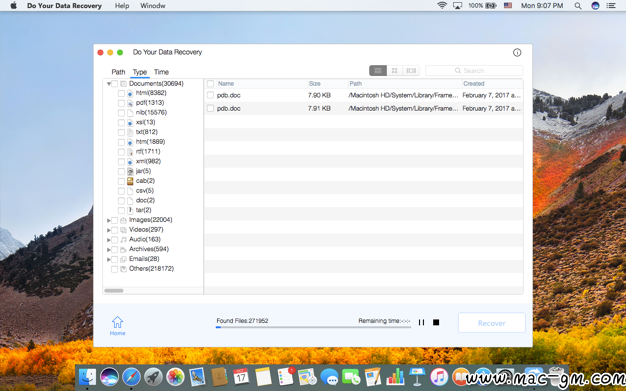Expand the Audio(163) category
626x391 pixels.
pyautogui.click(x=109, y=240)
